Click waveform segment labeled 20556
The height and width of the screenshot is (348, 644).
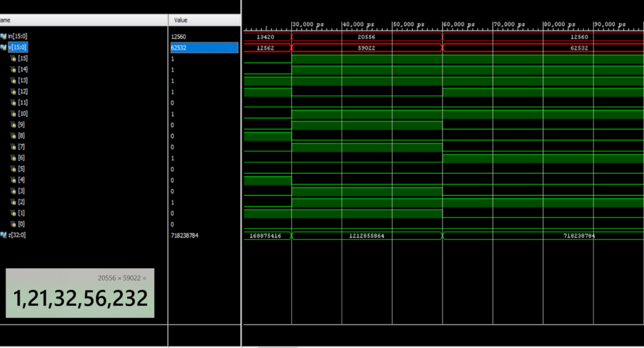click(x=367, y=37)
